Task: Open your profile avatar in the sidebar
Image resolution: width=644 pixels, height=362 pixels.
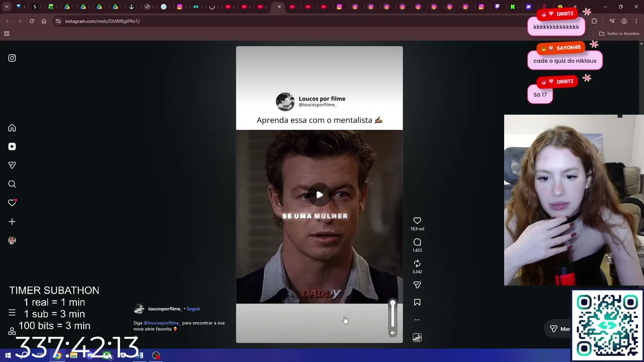Action: click(12, 240)
